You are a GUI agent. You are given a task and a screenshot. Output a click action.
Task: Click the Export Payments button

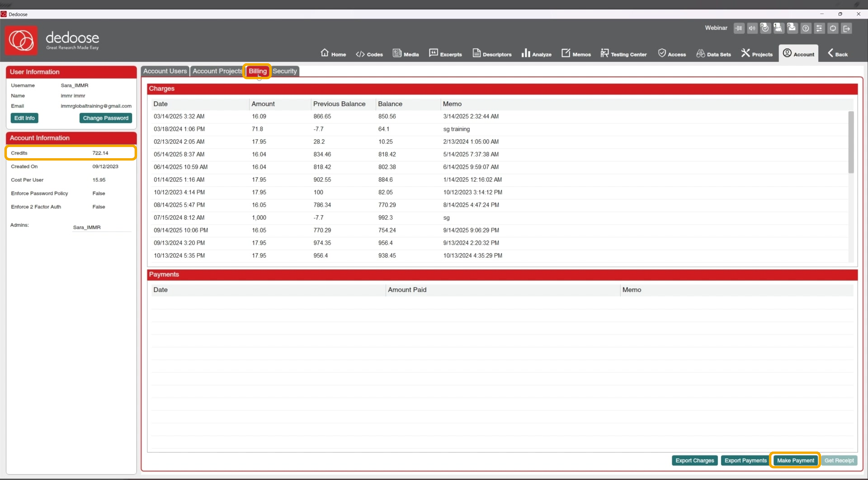point(745,461)
